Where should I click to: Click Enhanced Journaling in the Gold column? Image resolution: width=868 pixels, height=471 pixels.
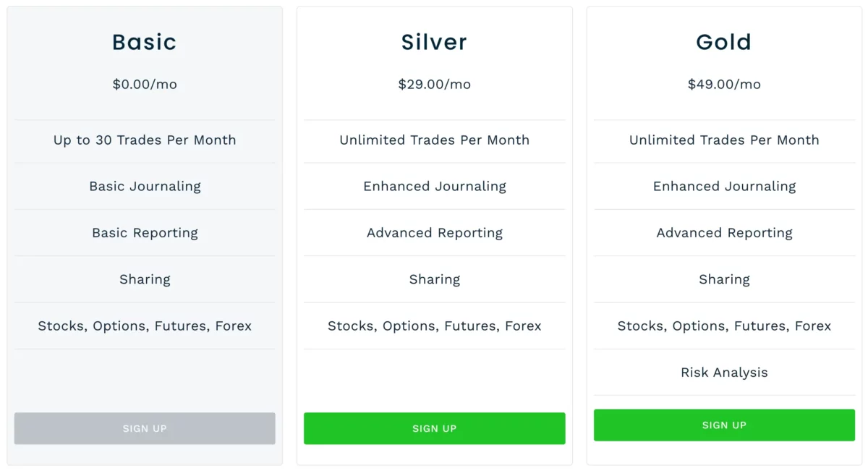724,186
